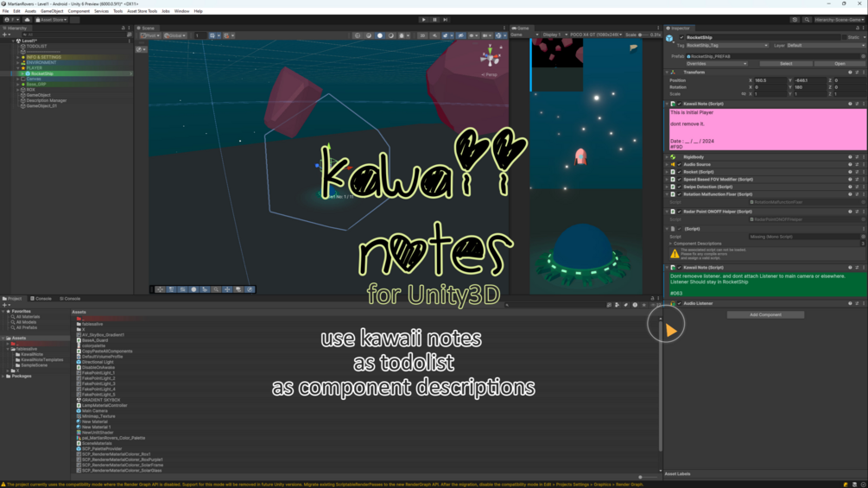This screenshot has width=868, height=488.
Task: Open the Window menu
Action: click(x=181, y=11)
